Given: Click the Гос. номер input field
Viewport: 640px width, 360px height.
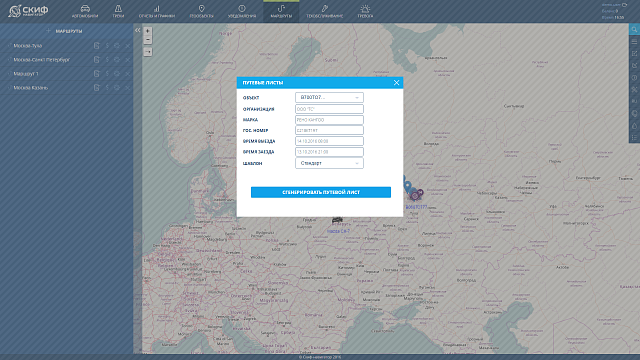Looking at the screenshot, I should [x=329, y=130].
